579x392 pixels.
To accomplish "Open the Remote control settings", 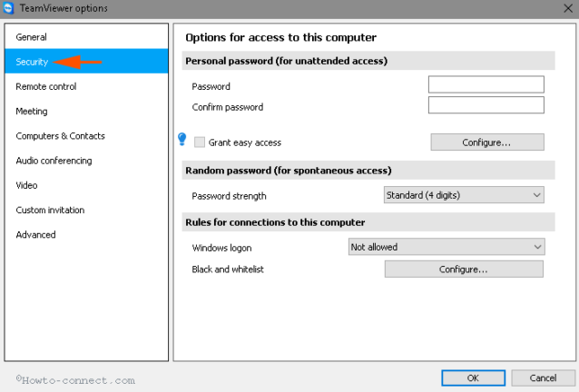I will [86, 86].
